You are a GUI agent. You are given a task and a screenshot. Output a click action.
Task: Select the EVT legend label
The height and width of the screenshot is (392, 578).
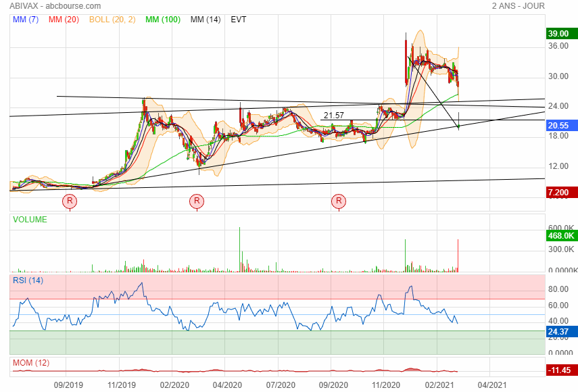(239, 20)
